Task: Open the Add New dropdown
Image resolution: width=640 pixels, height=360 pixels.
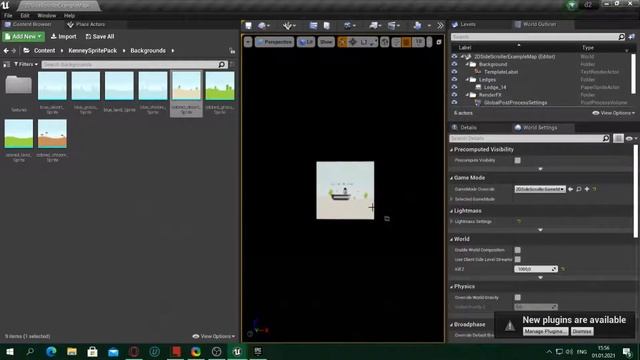Action: (23, 36)
